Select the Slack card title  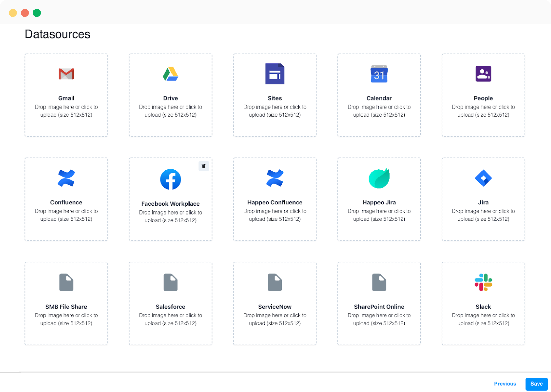click(x=483, y=307)
